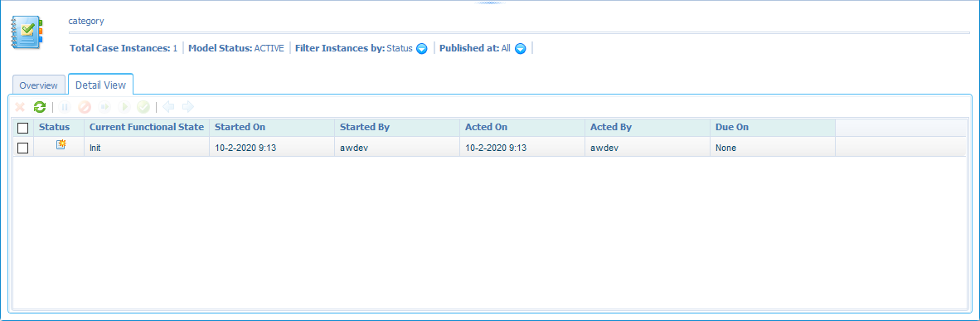Screen dimensions: 980x321
Task: Click the pause instance toolbar icon
Action: (x=65, y=107)
